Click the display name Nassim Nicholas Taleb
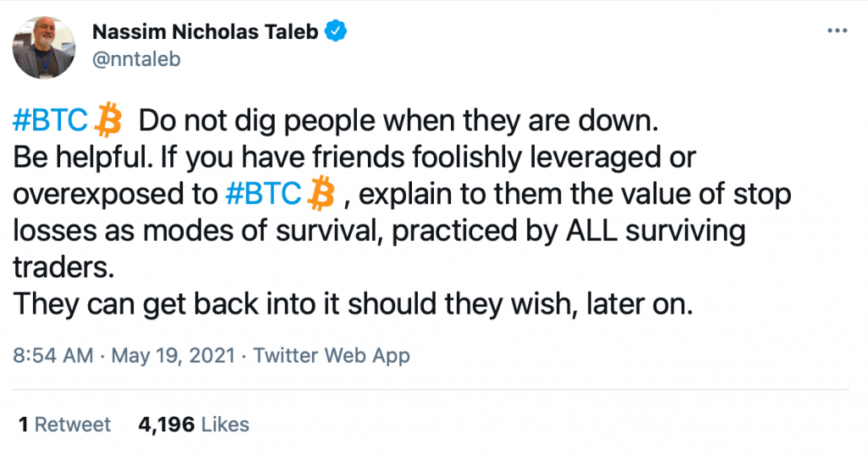This screenshot has height=455, width=868. click(x=203, y=33)
